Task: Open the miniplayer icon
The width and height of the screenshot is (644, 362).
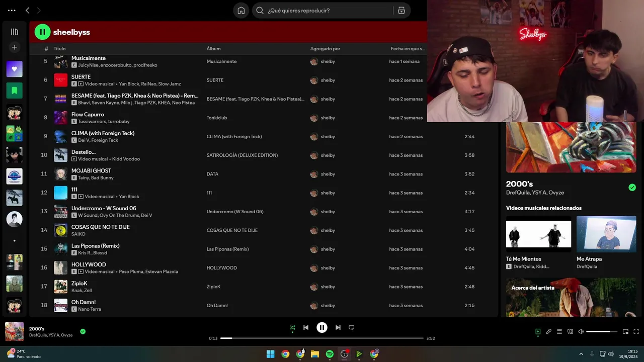Action: click(x=626, y=332)
